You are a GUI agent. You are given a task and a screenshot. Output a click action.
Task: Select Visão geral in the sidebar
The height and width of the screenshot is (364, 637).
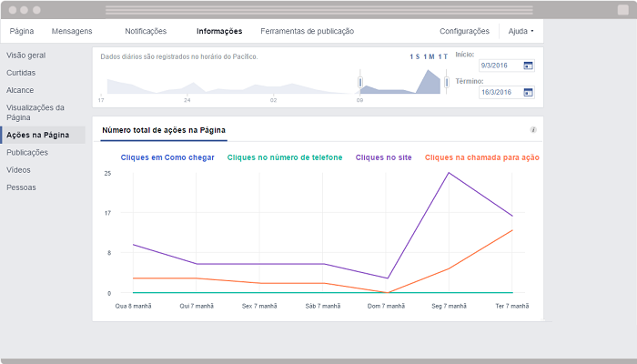tap(26, 56)
